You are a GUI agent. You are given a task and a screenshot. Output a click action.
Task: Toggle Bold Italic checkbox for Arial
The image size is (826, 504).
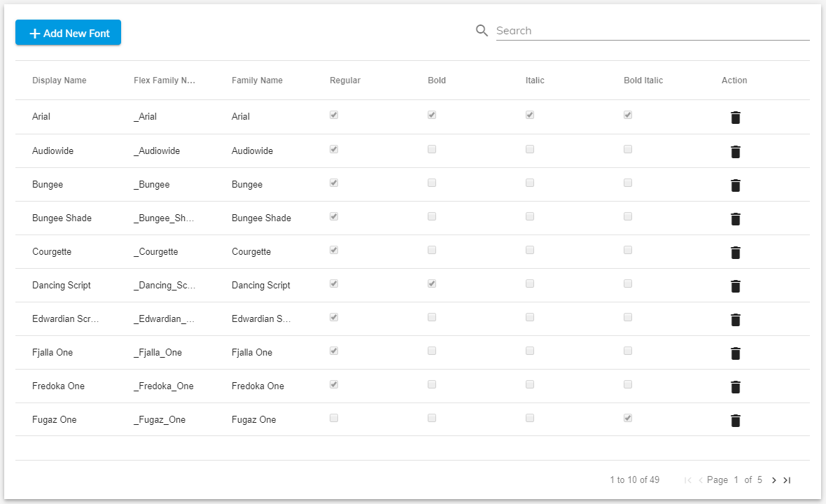click(628, 115)
